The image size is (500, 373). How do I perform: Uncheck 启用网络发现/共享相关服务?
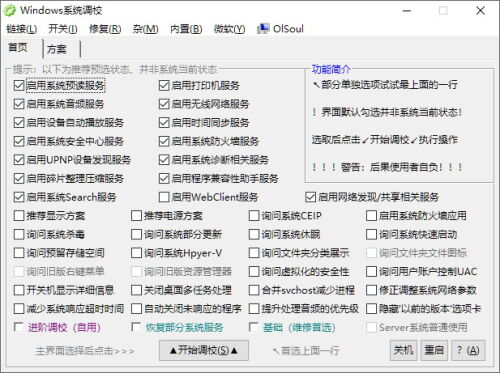pyautogui.click(x=310, y=197)
